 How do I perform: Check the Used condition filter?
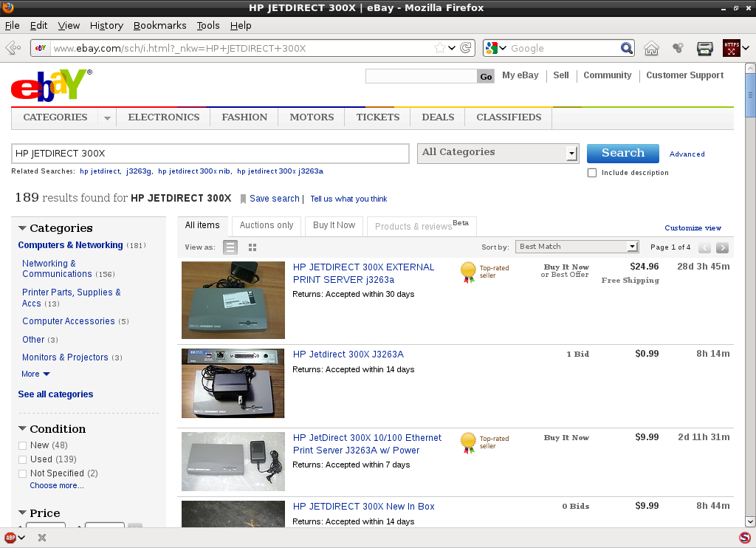[22, 459]
